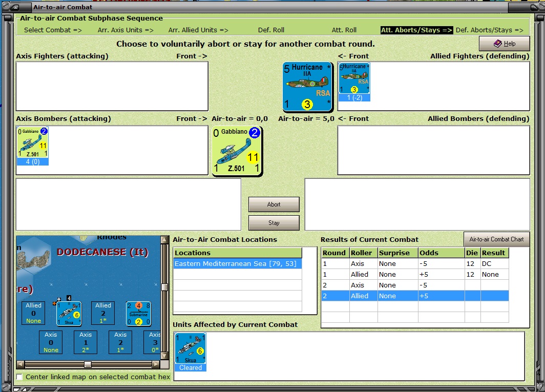
Task: Click the large Gabbiano Z.501 front counter
Action: 237,151
